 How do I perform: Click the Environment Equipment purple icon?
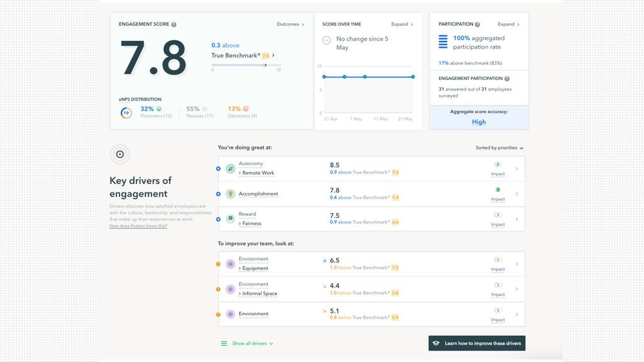[230, 264]
